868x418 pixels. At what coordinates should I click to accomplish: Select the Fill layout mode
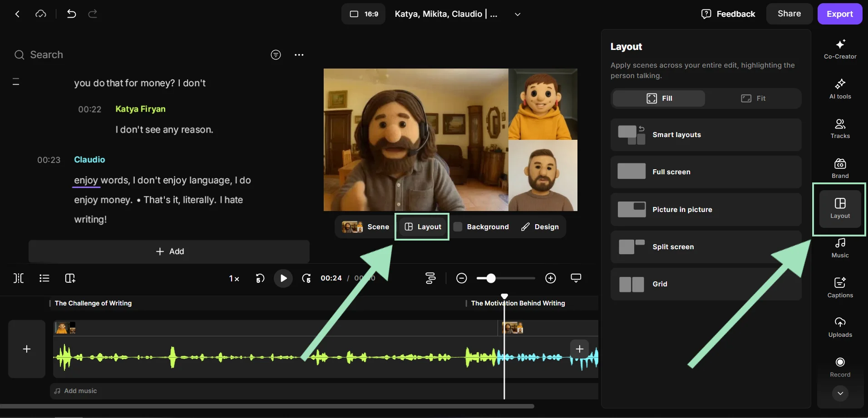pos(659,98)
